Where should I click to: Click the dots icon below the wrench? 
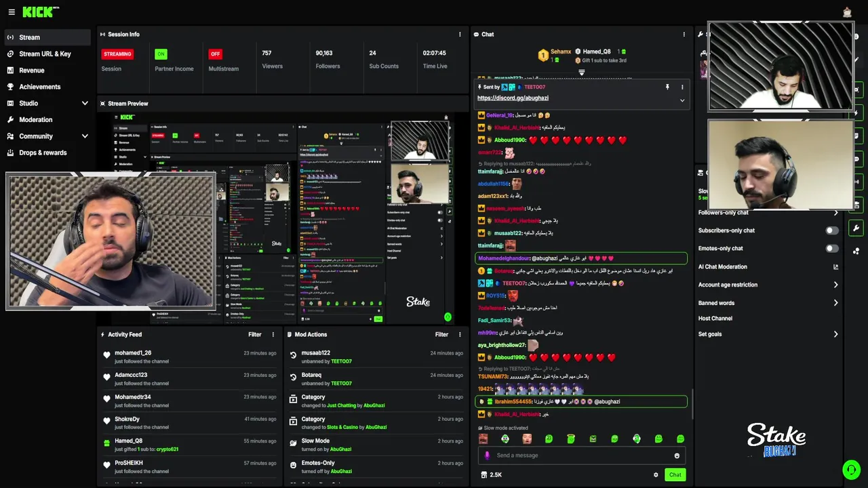856,251
